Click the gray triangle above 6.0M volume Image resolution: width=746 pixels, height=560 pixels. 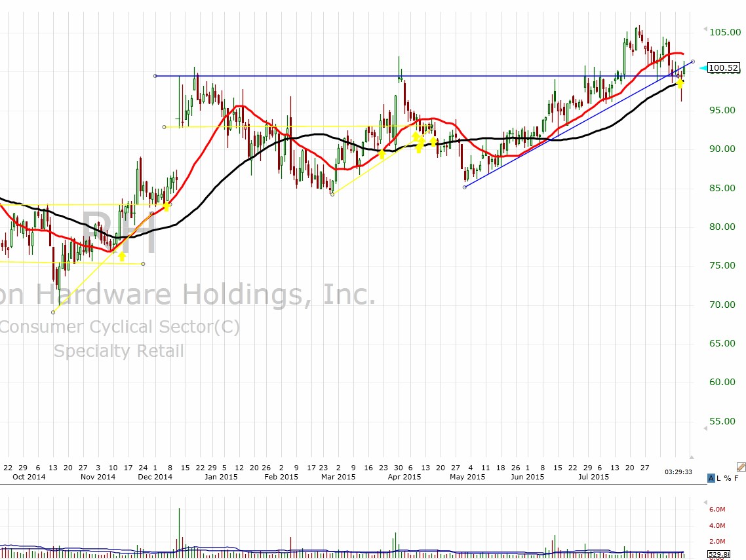click(705, 502)
